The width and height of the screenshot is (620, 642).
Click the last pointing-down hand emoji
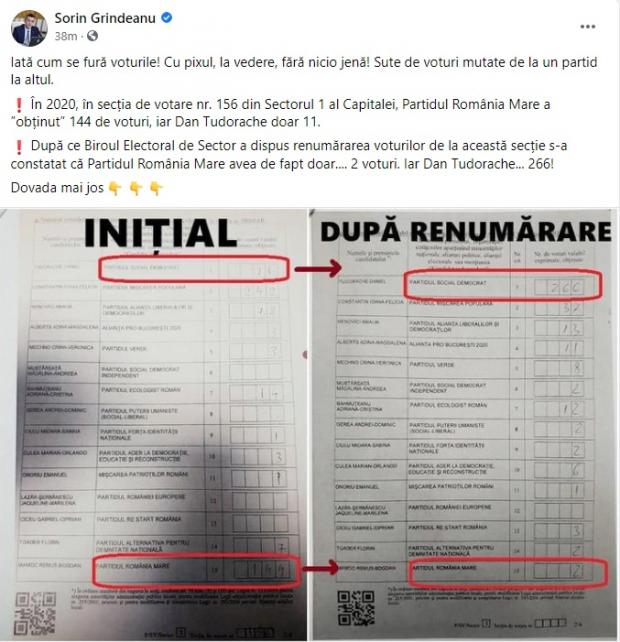(x=156, y=188)
